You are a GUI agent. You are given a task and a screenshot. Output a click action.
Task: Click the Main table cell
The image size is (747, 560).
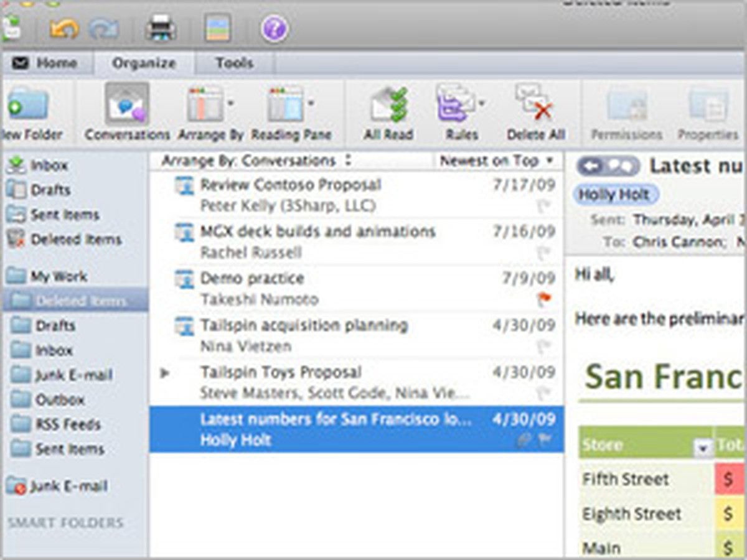tap(646, 546)
